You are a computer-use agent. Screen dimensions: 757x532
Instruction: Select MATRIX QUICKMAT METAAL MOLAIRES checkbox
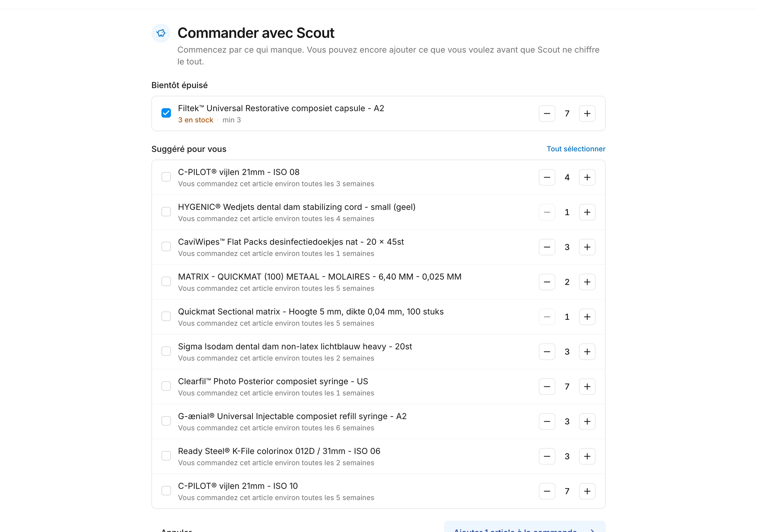(x=166, y=282)
